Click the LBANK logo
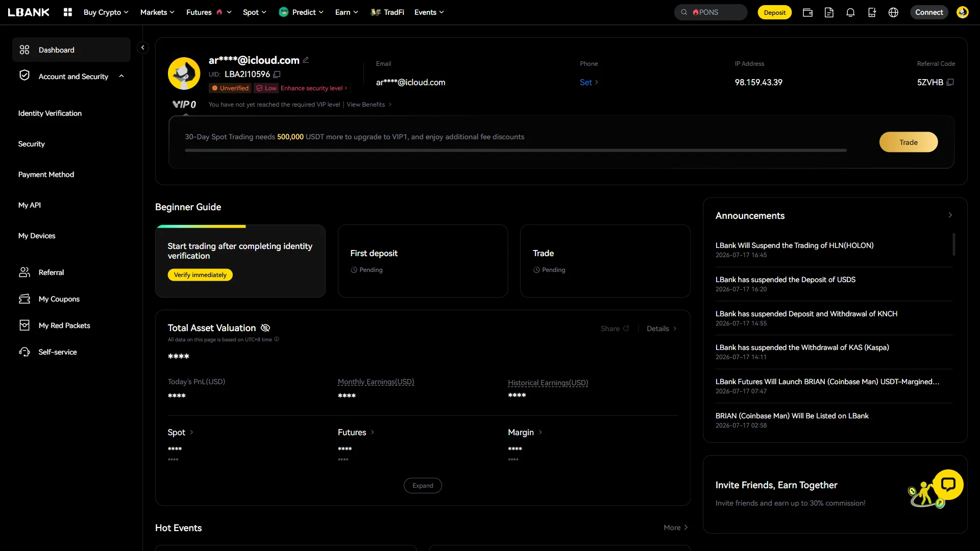Viewport: 980px width, 551px height. pos(29,12)
